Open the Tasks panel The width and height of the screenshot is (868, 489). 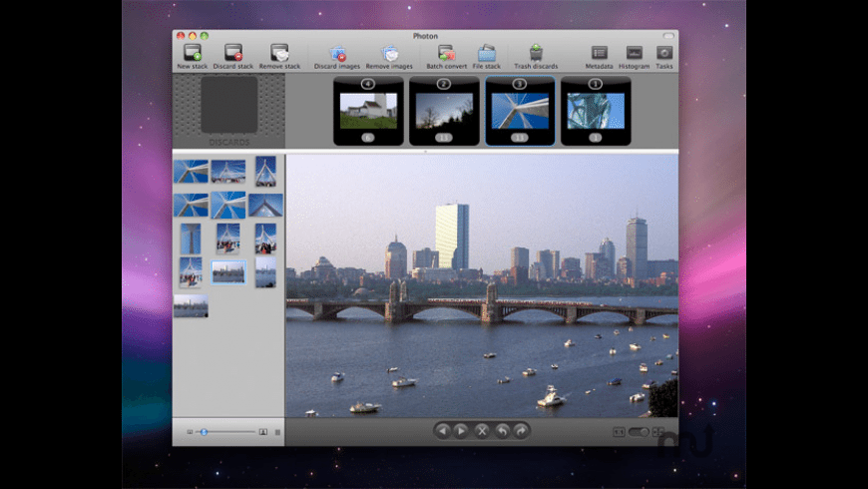664,53
